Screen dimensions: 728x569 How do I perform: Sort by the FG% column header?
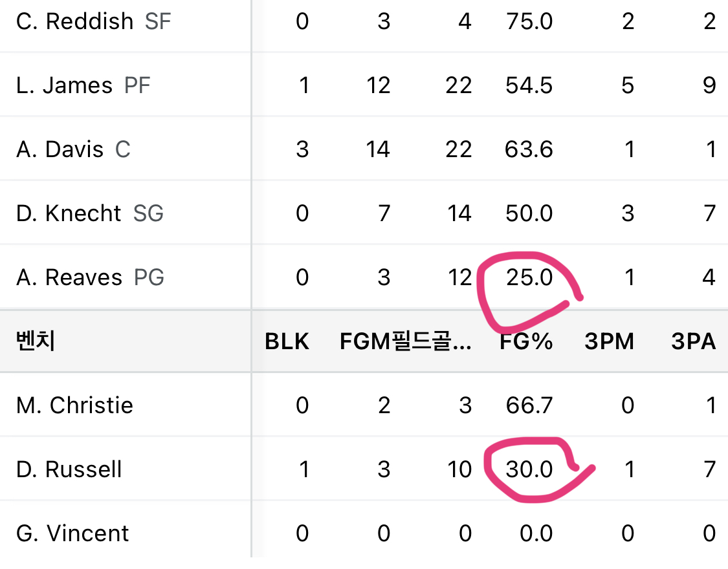[526, 341]
